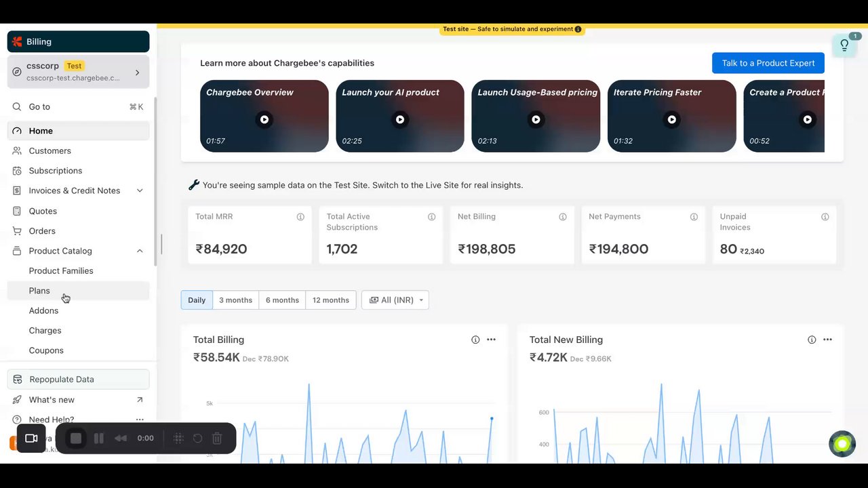Open Customers from sidebar
The height and width of the screenshot is (488, 868).
pyautogui.click(x=78, y=150)
